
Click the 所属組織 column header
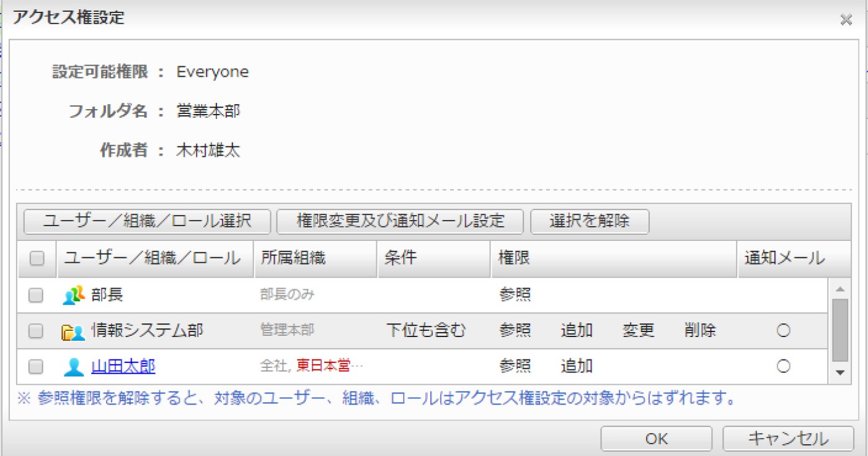316,259
